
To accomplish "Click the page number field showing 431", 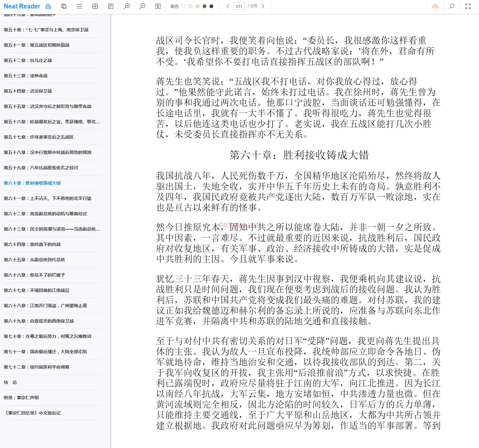I will [x=239, y=6].
